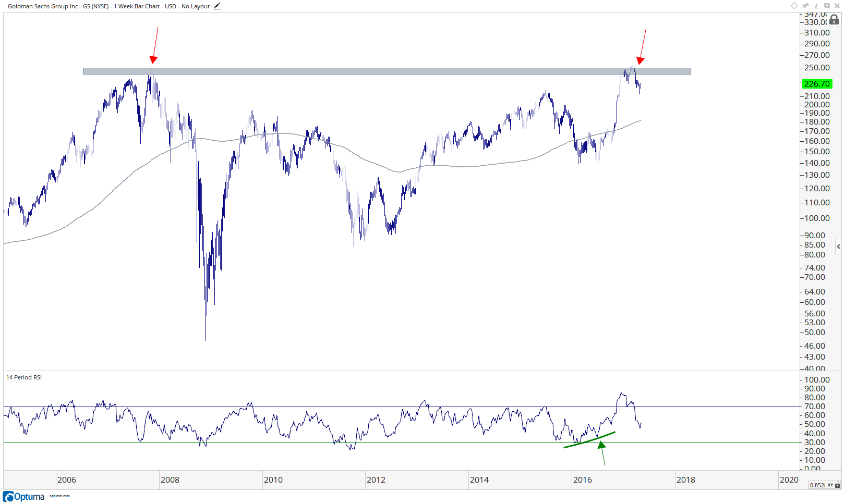Pin the chart window with the pushpin icon
The height and width of the screenshot is (504, 845).
806,6
